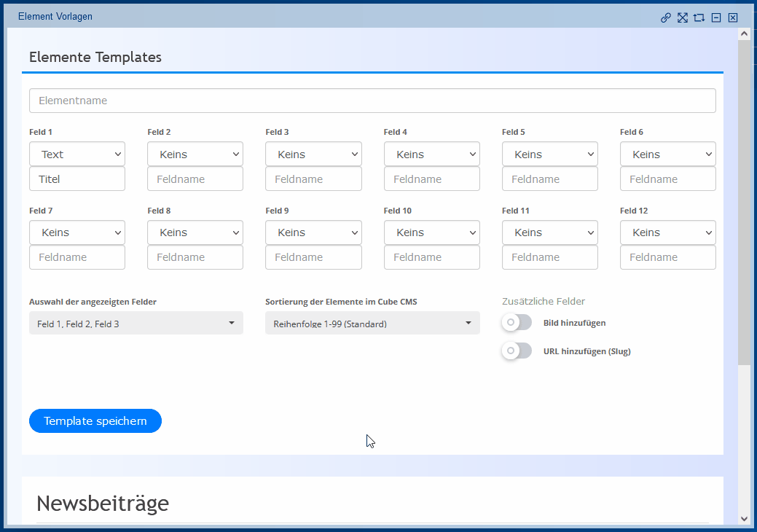This screenshot has width=757, height=532.
Task: Toggle URL hinzufügen (Slug) switch
Action: [x=517, y=351]
